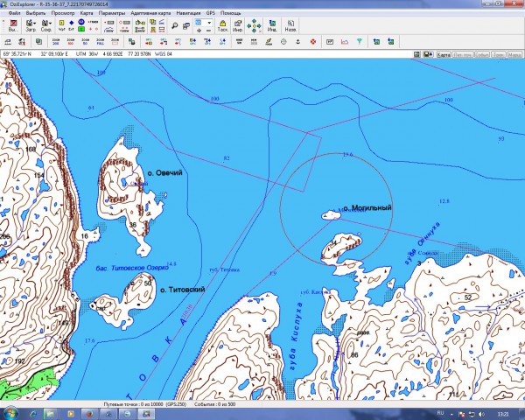This screenshot has width=525, height=420.
Task: Expand the zoom level combo box
Action: [x=210, y=23]
